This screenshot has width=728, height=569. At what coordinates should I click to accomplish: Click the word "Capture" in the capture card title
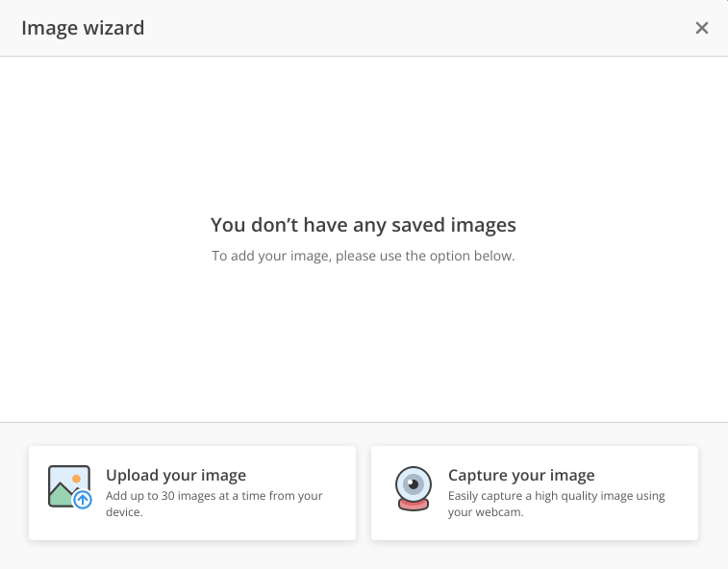477,475
